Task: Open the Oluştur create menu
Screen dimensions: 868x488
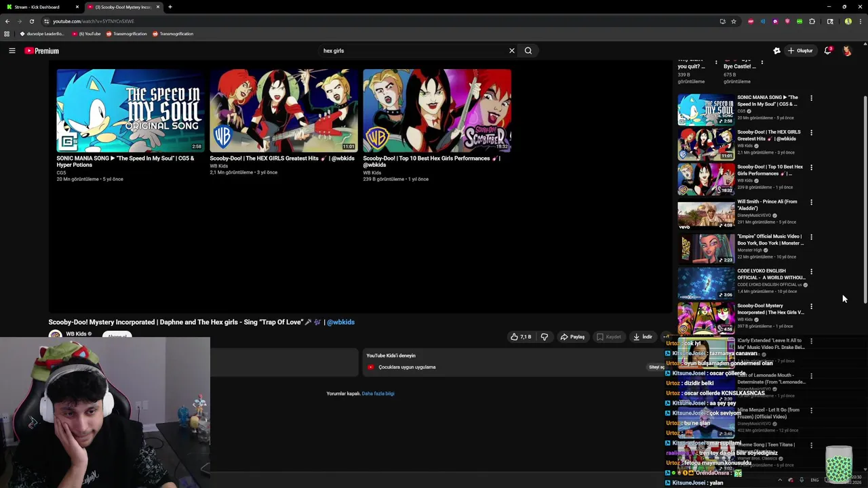Action: 800,51
